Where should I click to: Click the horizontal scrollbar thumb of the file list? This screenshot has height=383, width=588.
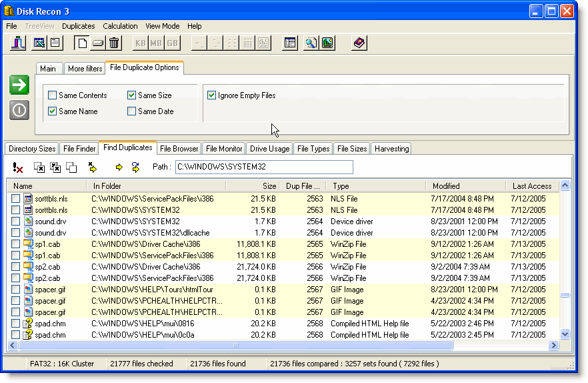point(236,346)
